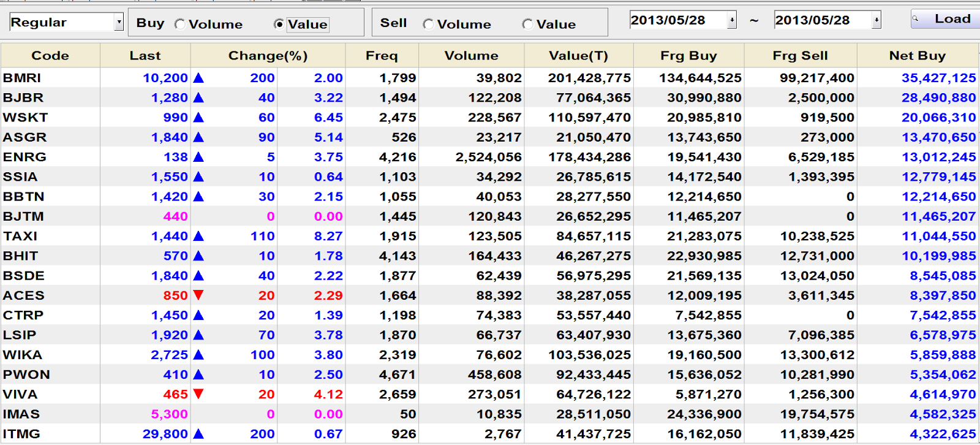The width and height of the screenshot is (980, 445).
Task: Click the up arrow in the WSKT row
Action: click(x=198, y=118)
